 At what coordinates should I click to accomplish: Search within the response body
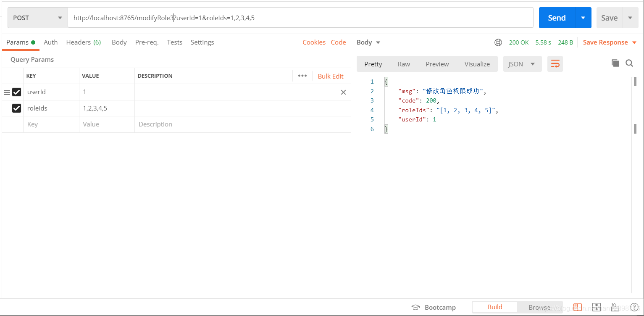(629, 63)
